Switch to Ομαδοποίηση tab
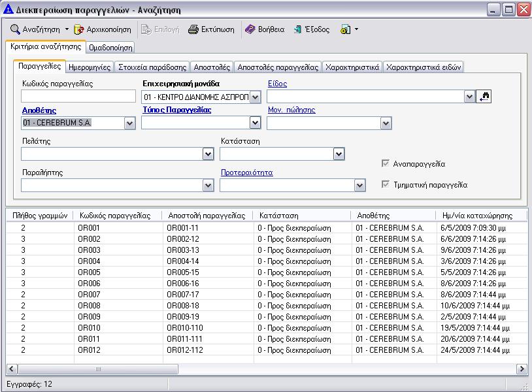The width and height of the screenshot is (532, 392). (110, 48)
